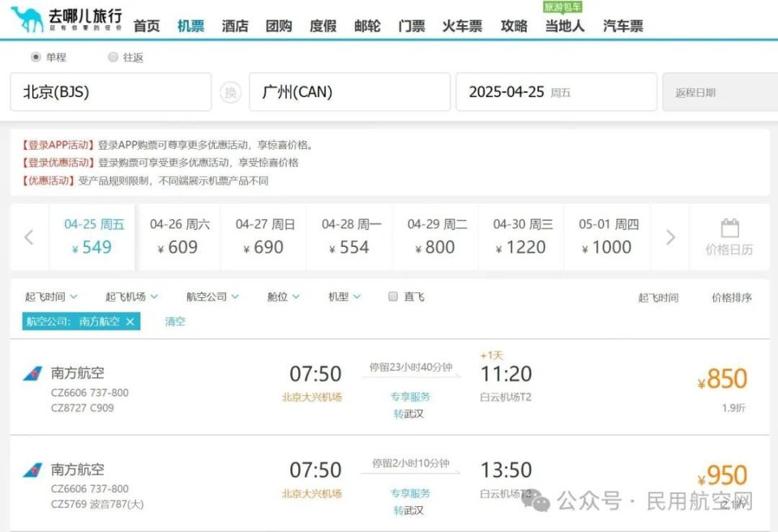Open the 门票 tickets tab
Image resolution: width=778 pixels, height=532 pixels.
pyautogui.click(x=412, y=26)
